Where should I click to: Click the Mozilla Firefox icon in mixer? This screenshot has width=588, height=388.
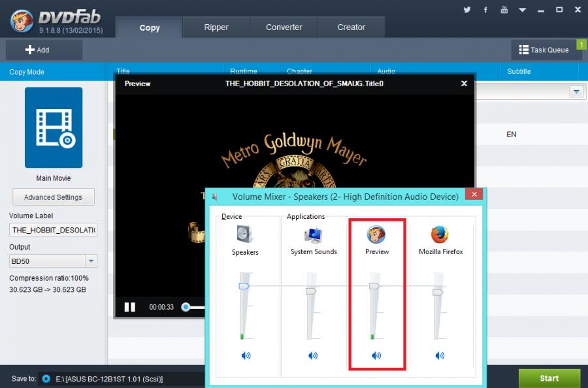click(x=440, y=234)
